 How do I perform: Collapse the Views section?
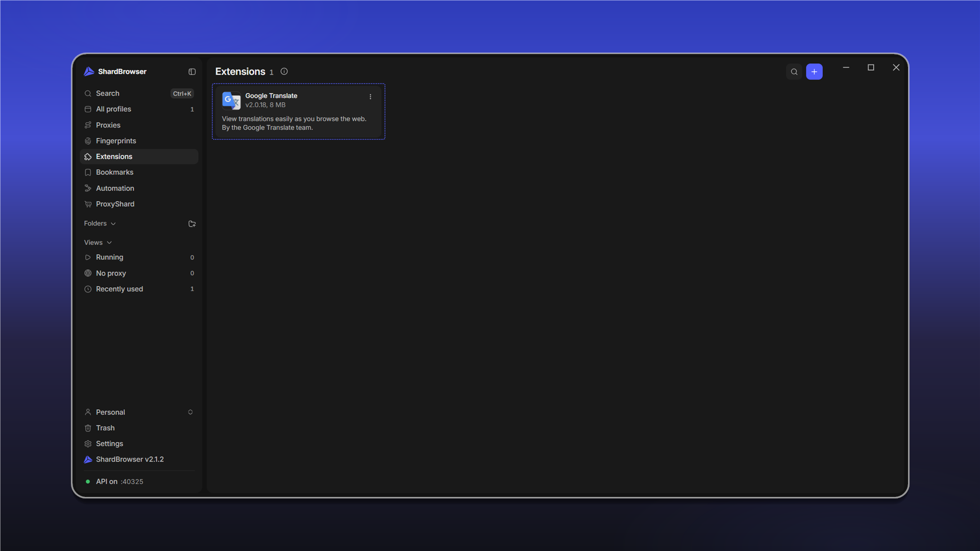click(x=98, y=242)
